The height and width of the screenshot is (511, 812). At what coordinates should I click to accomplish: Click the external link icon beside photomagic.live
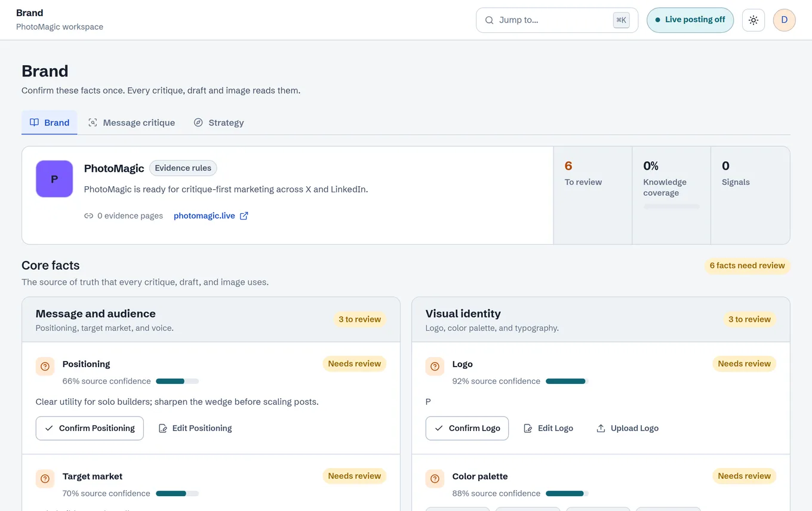coord(244,216)
